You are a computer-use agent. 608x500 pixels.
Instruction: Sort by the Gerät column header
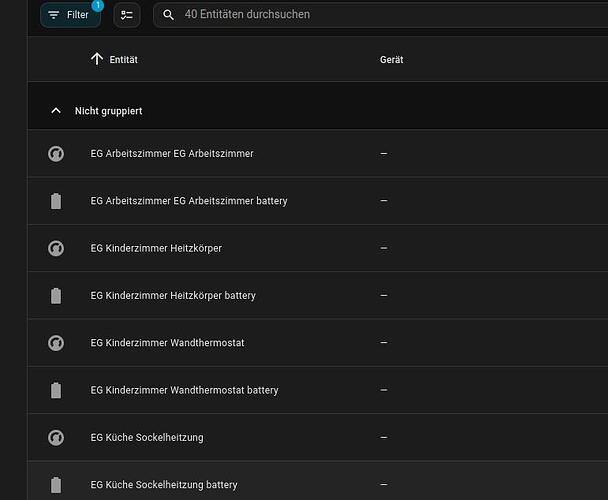(392, 60)
